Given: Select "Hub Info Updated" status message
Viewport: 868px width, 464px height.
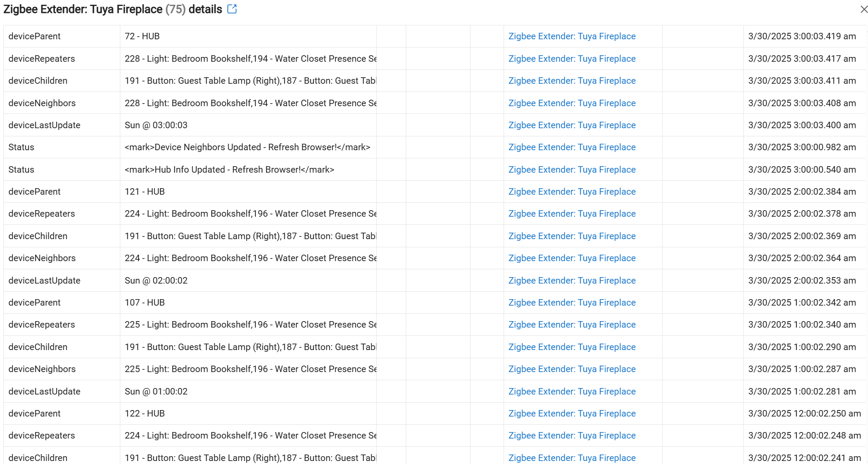Looking at the screenshot, I should (x=229, y=170).
